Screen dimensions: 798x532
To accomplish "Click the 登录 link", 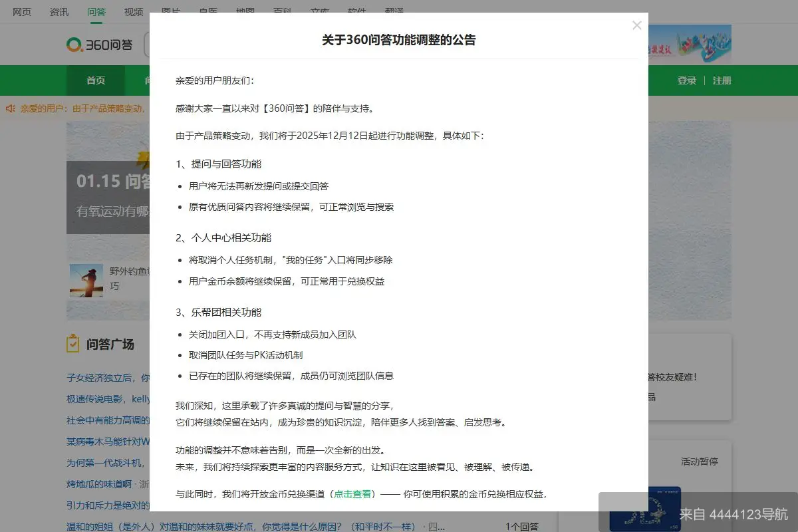I will tap(686, 80).
